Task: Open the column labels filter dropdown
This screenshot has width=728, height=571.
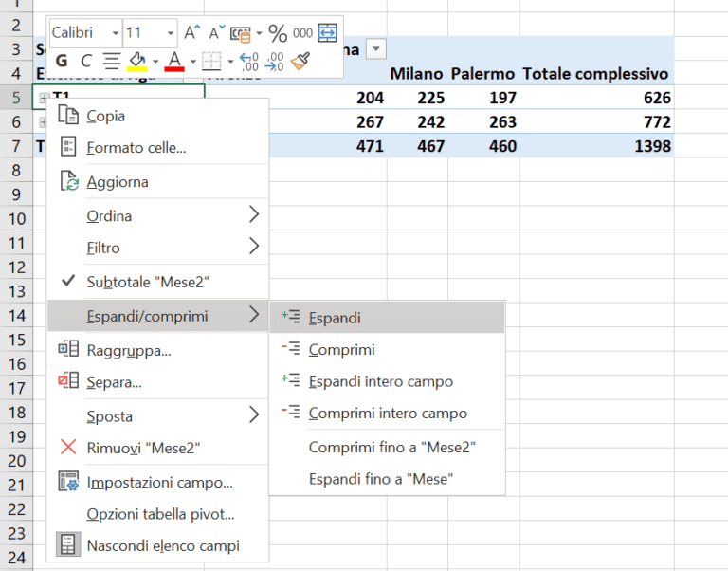Action: 375,49
